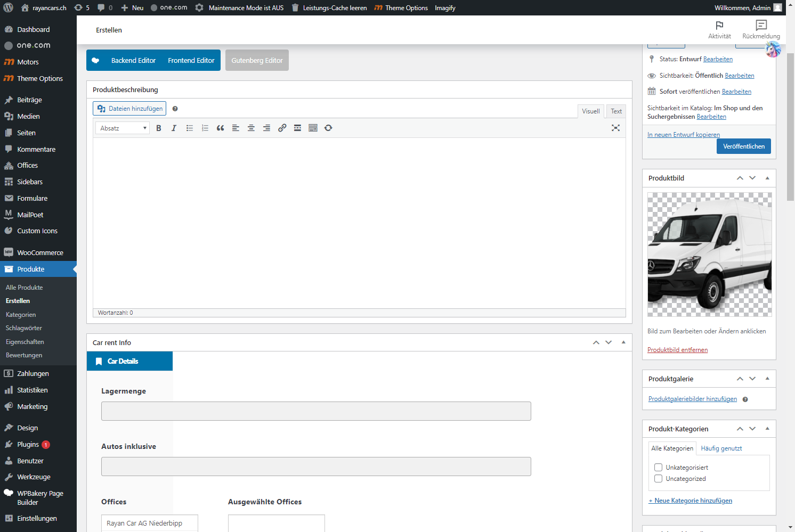Collapse the Car rent Info panel
This screenshot has width=795, height=532.
tap(623, 342)
